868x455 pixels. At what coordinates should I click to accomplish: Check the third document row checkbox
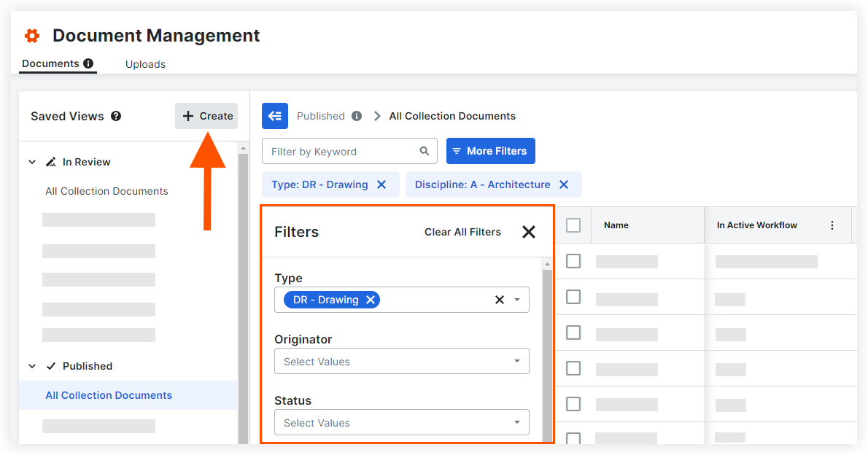coord(573,332)
